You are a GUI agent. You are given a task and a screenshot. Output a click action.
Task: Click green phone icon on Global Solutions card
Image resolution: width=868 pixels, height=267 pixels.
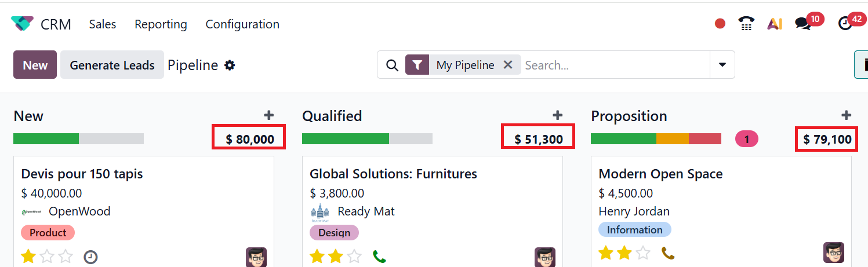[379, 256]
